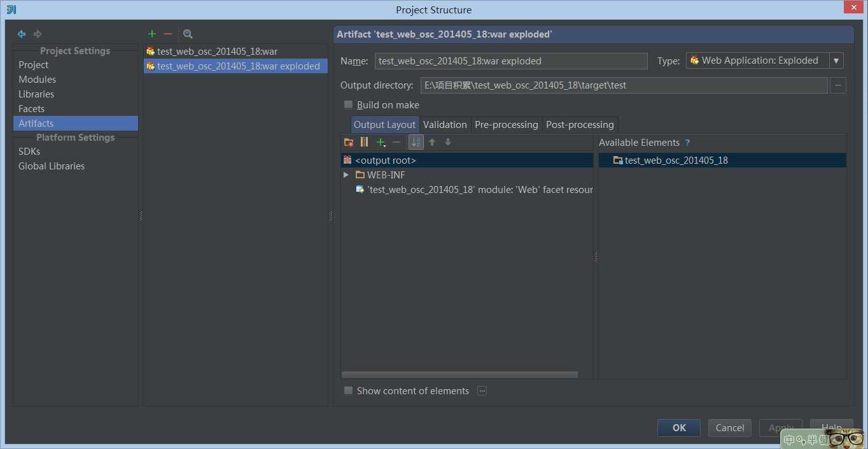868x449 pixels.
Task: Add copy of element with green plus dropdown
Action: pos(381,142)
